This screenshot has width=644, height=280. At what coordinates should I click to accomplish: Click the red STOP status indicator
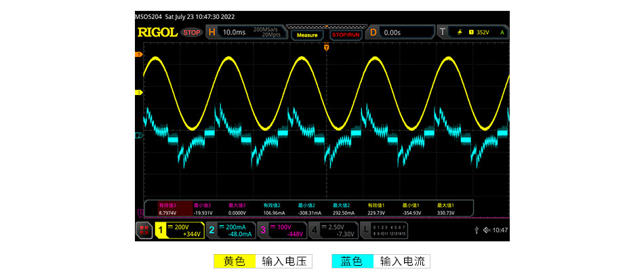(192, 32)
